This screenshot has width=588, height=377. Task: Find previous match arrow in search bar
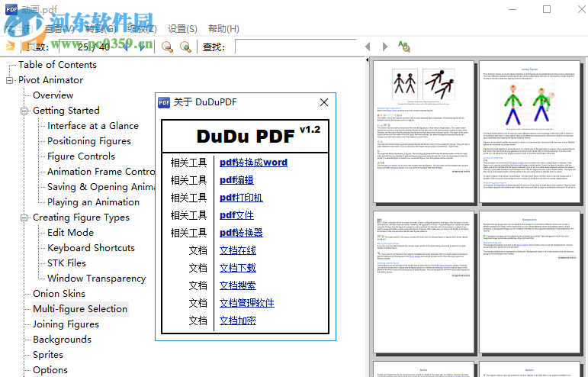pyautogui.click(x=368, y=47)
